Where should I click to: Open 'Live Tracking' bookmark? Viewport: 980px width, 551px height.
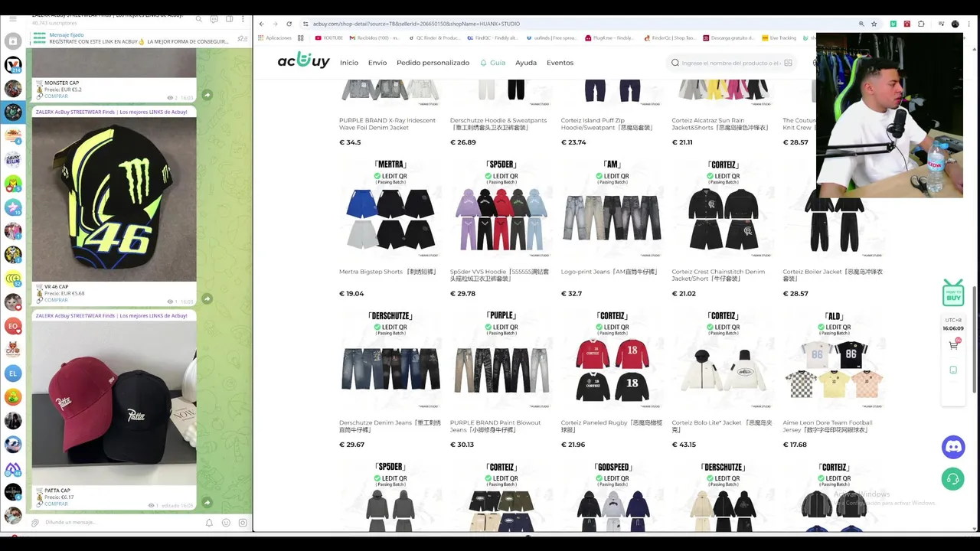(x=779, y=37)
